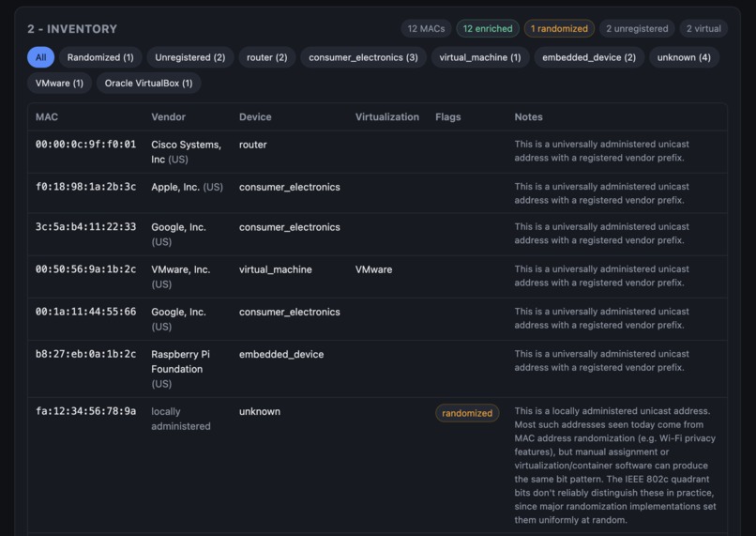756x536 pixels.
Task: Select MAC address 00:00:0c:9f:f0:01
Action: tap(85, 145)
